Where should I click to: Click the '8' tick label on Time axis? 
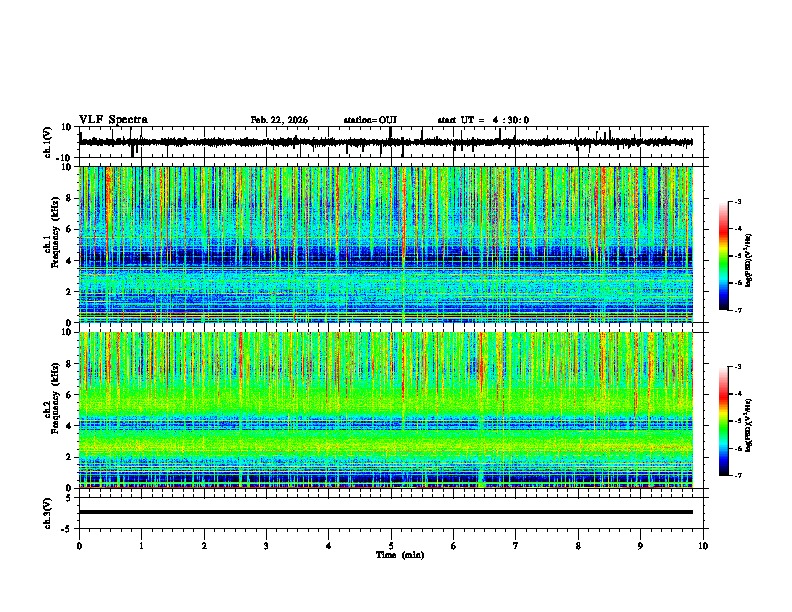(x=578, y=546)
